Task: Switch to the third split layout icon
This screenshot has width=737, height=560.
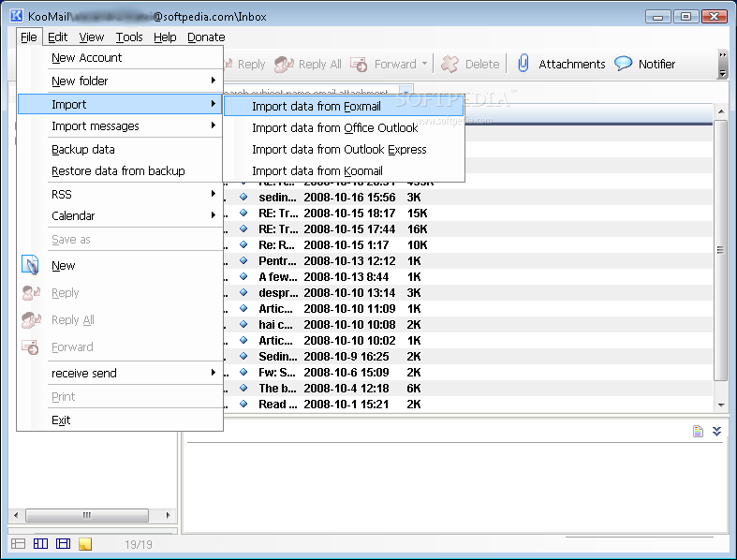Action: click(x=63, y=543)
